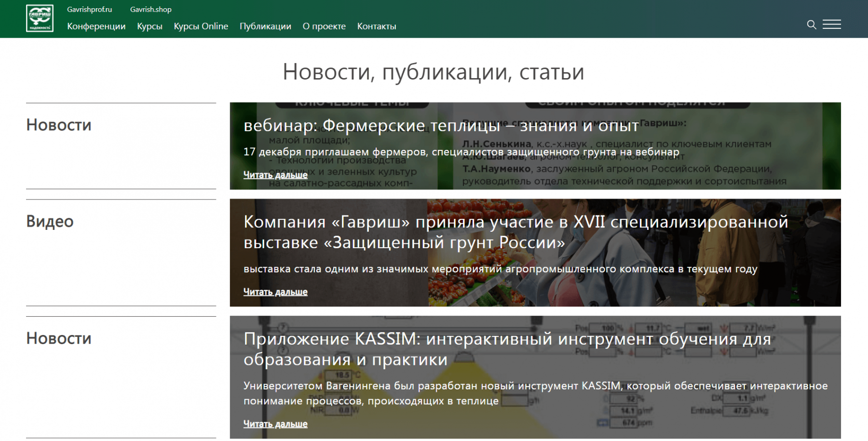Visit the Gavrish.shop link

coord(150,10)
